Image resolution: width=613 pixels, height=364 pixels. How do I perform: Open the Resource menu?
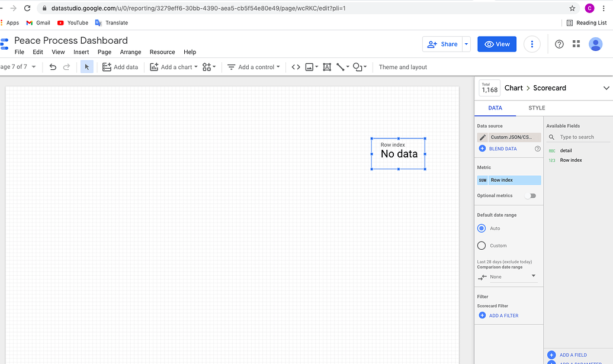click(162, 52)
